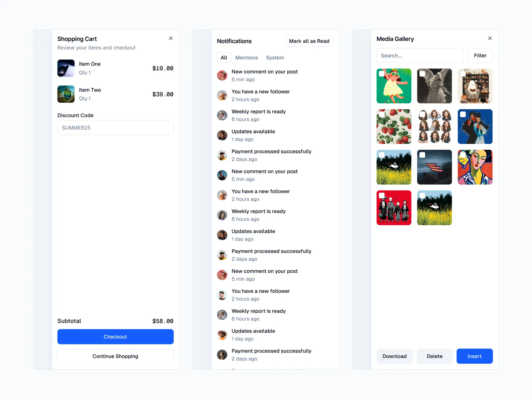Tick checkbox on strawberry pattern image
The image size is (532, 399).
pyautogui.click(x=382, y=114)
